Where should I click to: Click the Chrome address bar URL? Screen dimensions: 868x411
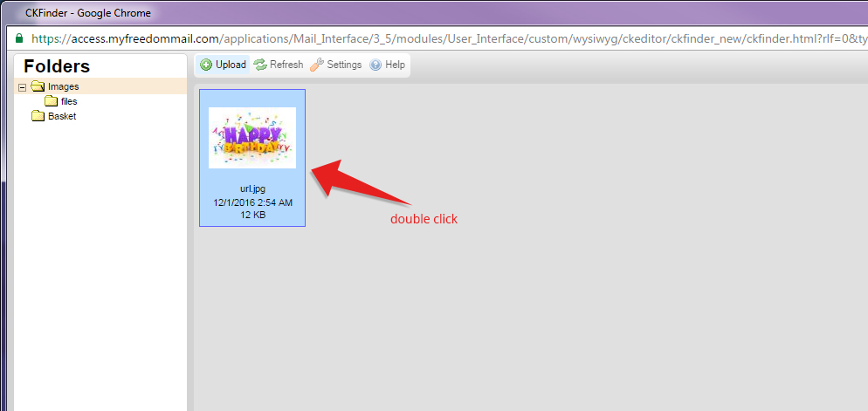click(449, 38)
